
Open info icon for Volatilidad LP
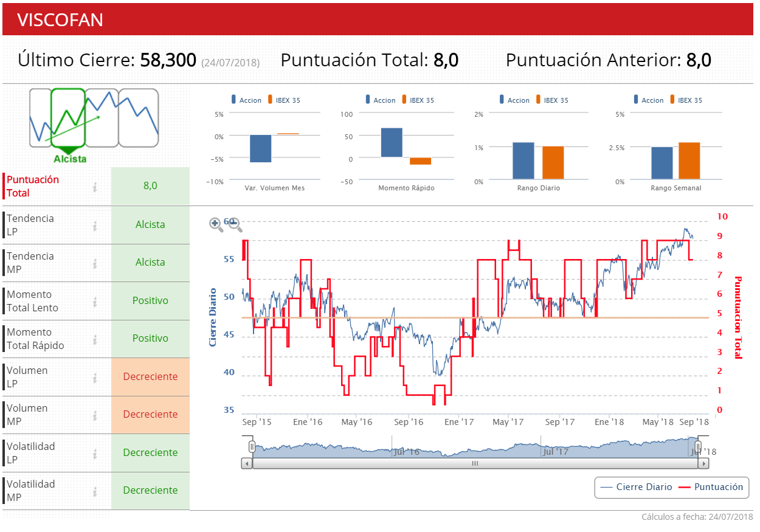[95, 454]
